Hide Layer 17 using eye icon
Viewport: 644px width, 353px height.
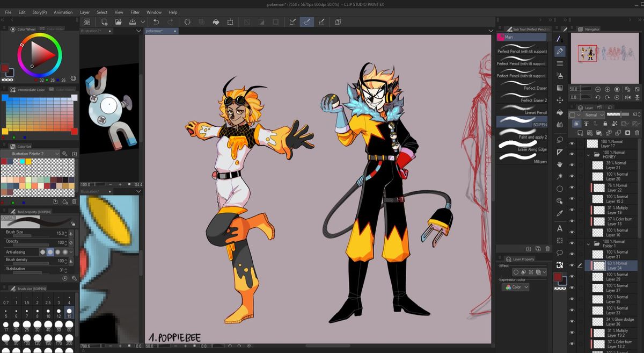(x=572, y=143)
